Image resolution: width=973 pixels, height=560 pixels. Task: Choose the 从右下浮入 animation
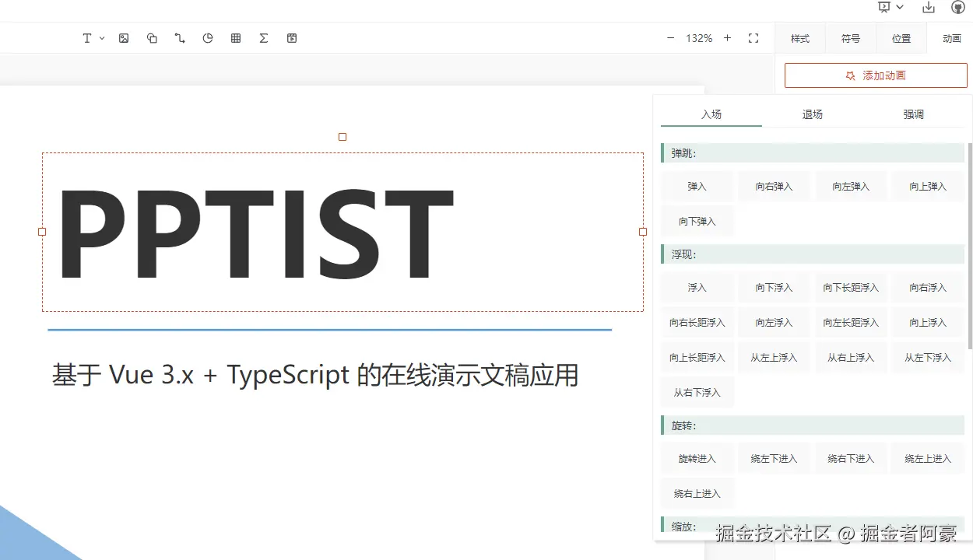pos(697,393)
